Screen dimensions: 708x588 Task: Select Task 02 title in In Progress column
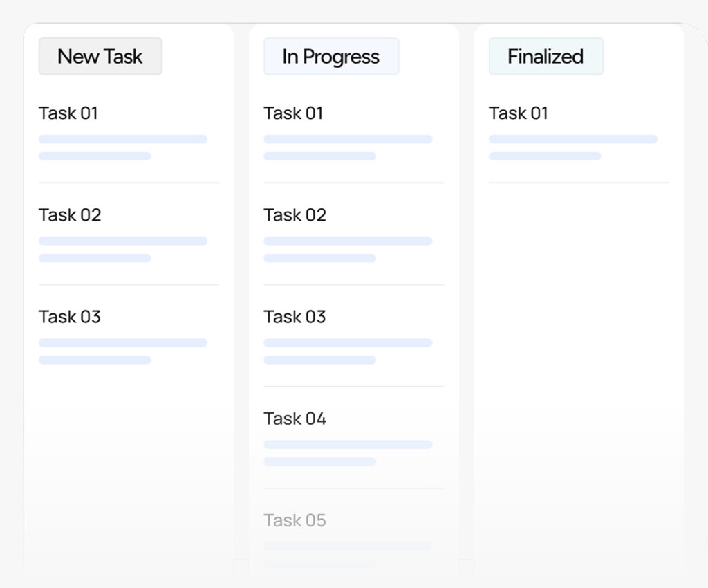pos(295,215)
